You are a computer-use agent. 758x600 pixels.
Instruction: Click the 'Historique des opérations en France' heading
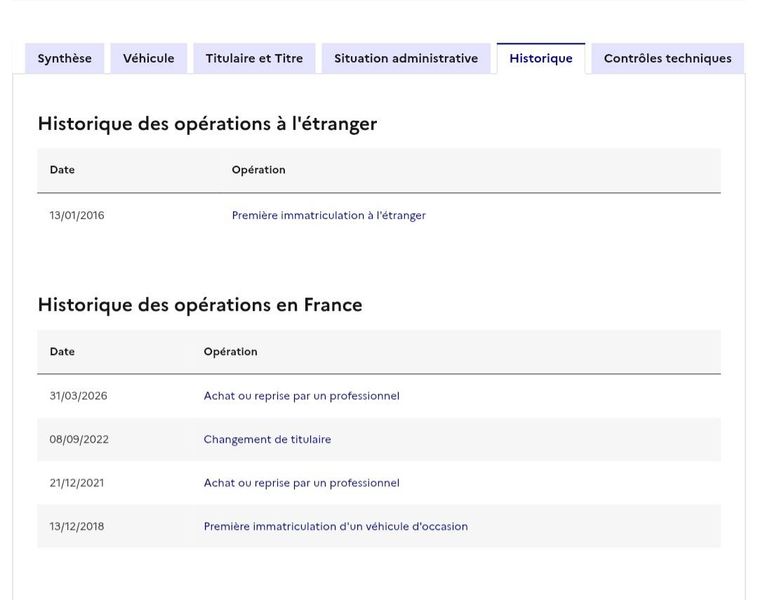pyautogui.click(x=200, y=305)
